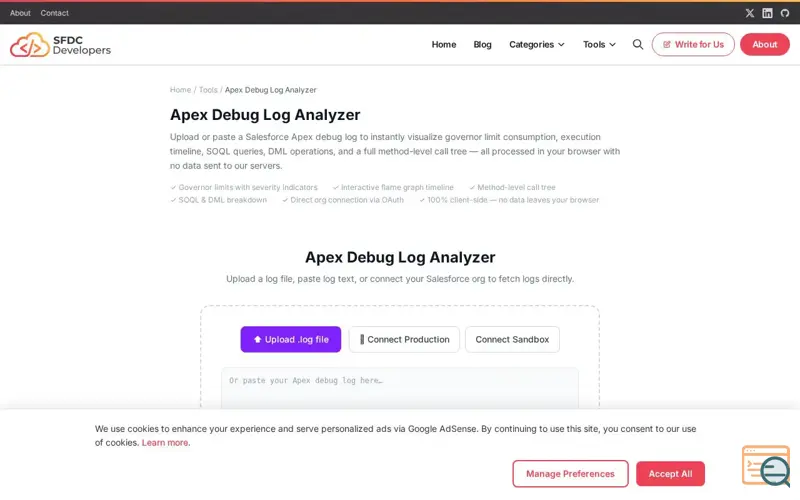800x500 pixels.
Task: Click the Connect Sandbox button
Action: [512, 339]
